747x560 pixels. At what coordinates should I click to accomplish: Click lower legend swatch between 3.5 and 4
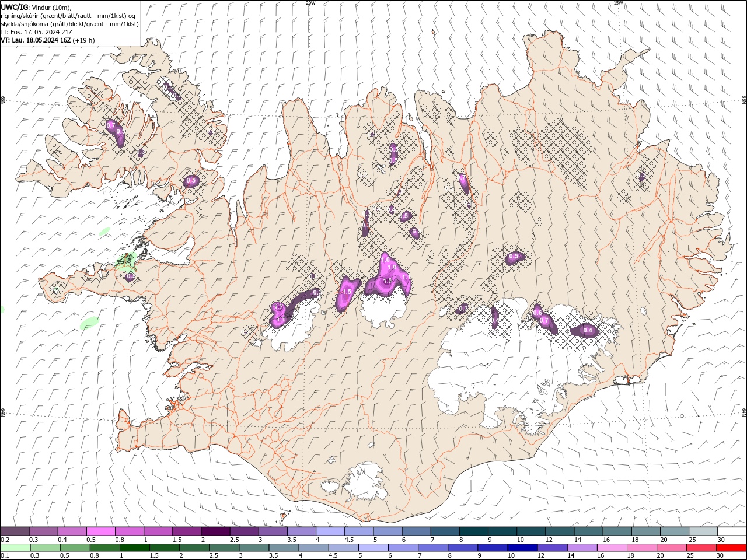[x=283, y=548]
